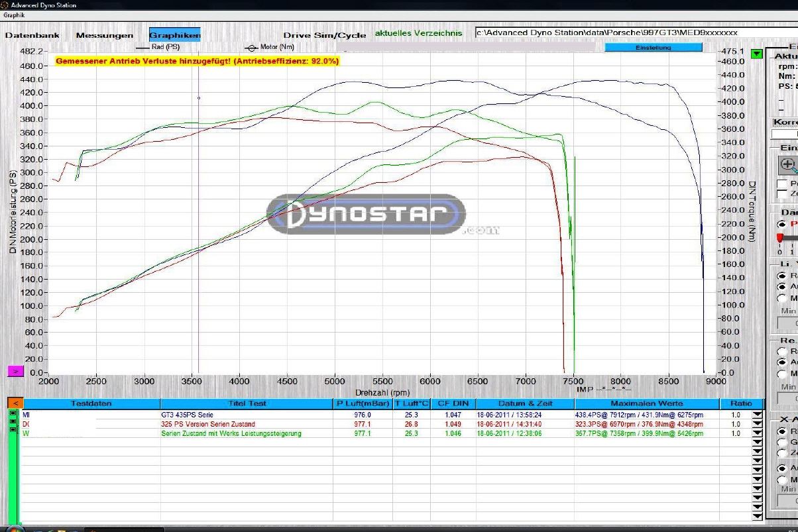798x532 pixels.
Task: Select the G... radio button in the X-A group
Action: pyautogui.click(x=783, y=442)
